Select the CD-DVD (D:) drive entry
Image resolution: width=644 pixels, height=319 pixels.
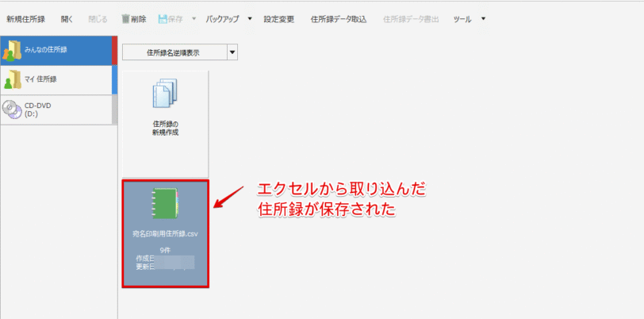(x=59, y=110)
